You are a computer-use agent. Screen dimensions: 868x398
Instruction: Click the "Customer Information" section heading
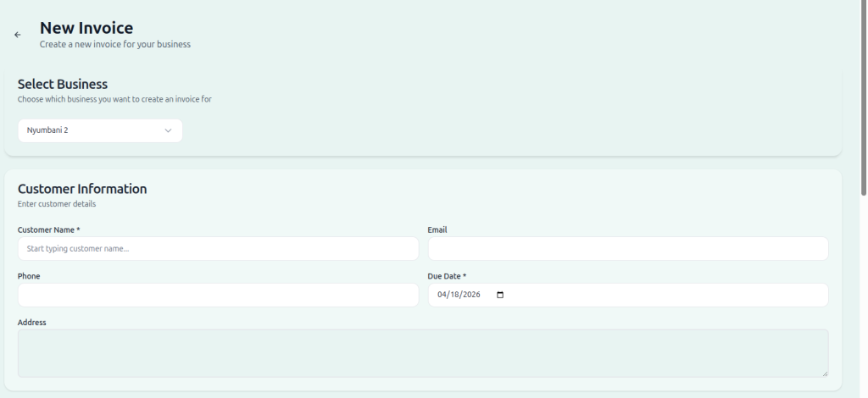[x=82, y=189]
